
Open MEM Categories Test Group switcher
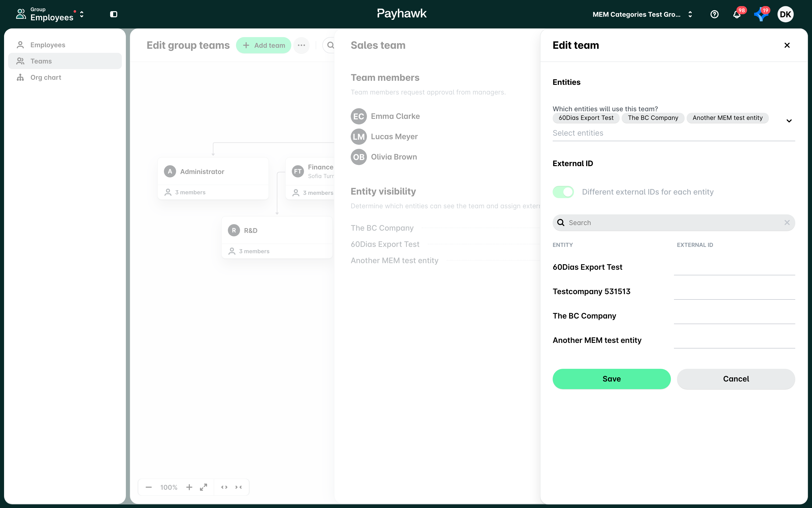tap(642, 14)
